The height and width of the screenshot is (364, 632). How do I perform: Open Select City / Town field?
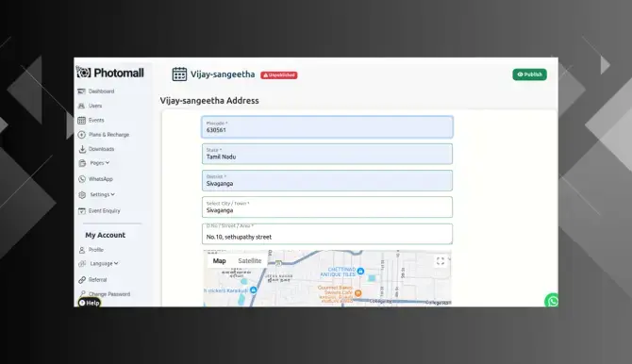pos(327,207)
